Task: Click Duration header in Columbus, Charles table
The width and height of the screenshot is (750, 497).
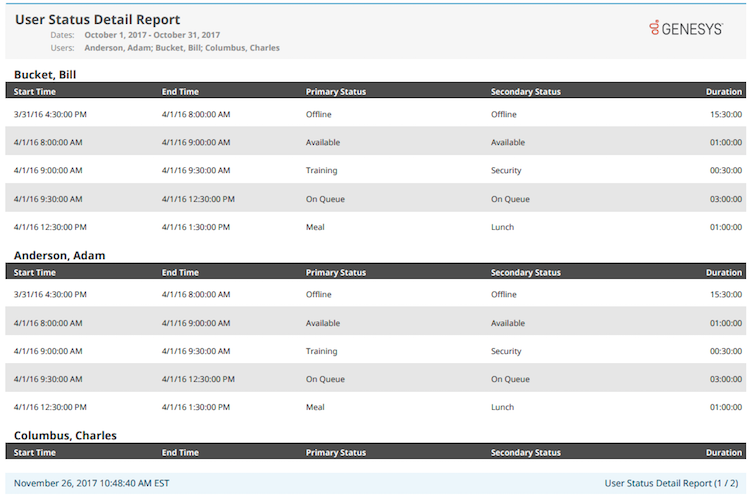Action: [724, 452]
